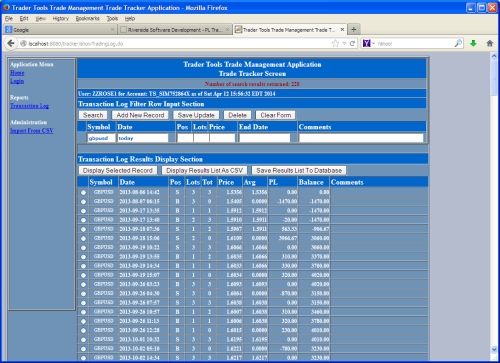This screenshot has height=363, width=500.
Task: Click the page scrollbar down arrow
Action: tap(494, 349)
